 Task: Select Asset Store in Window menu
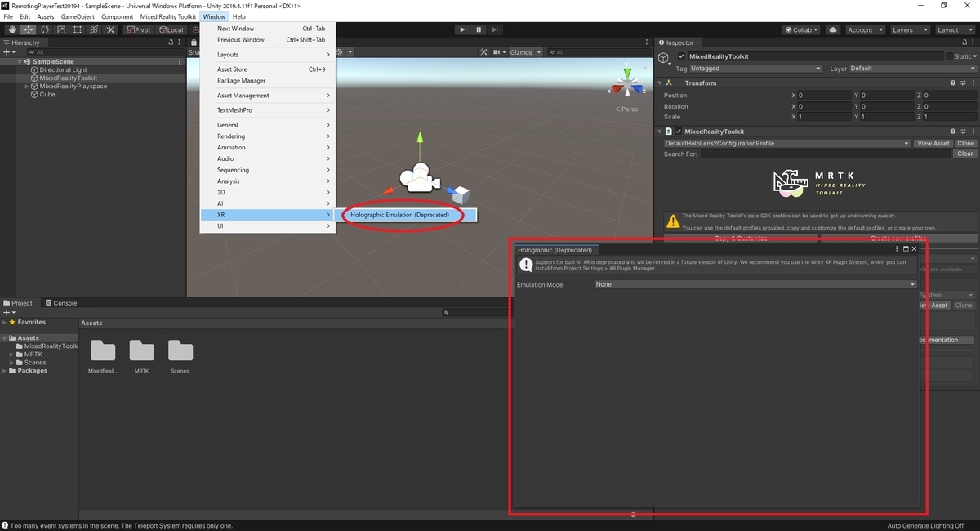coord(268,69)
